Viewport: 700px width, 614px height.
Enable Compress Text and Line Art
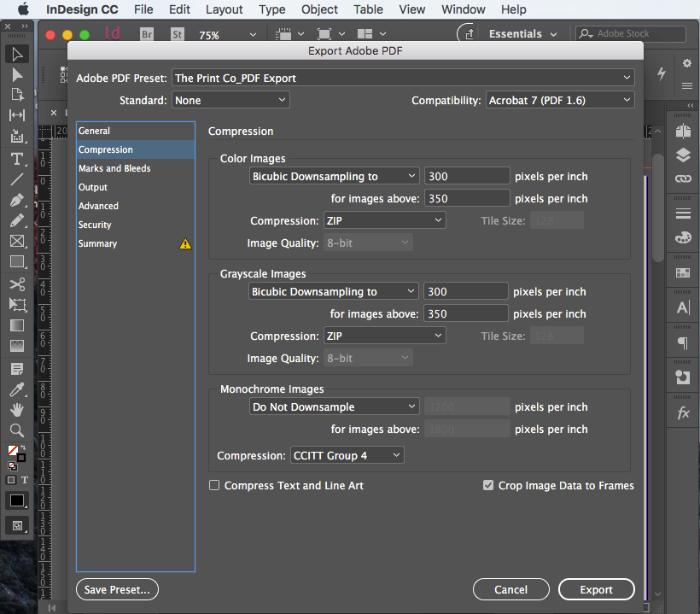[214, 485]
